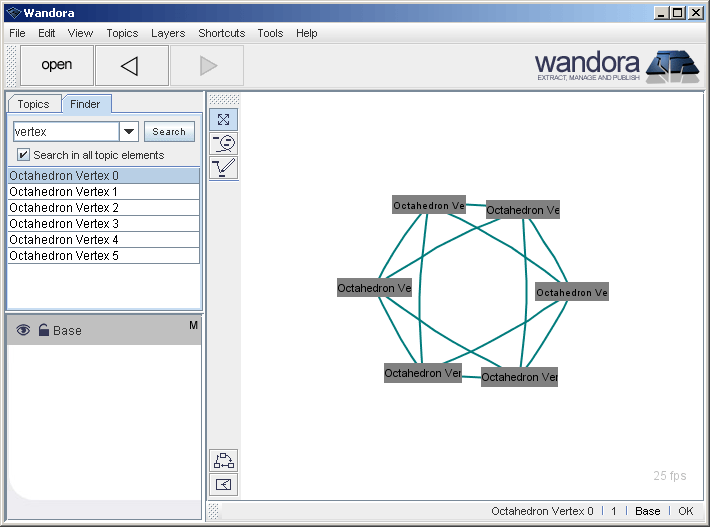Select the pencil draw association tool
The image size is (710, 527).
pyautogui.click(x=224, y=167)
